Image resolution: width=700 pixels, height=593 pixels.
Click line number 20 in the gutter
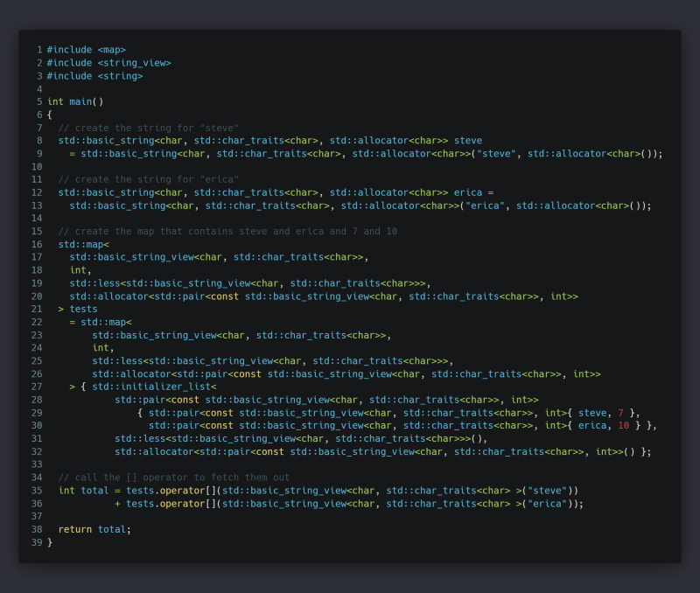pos(37,296)
